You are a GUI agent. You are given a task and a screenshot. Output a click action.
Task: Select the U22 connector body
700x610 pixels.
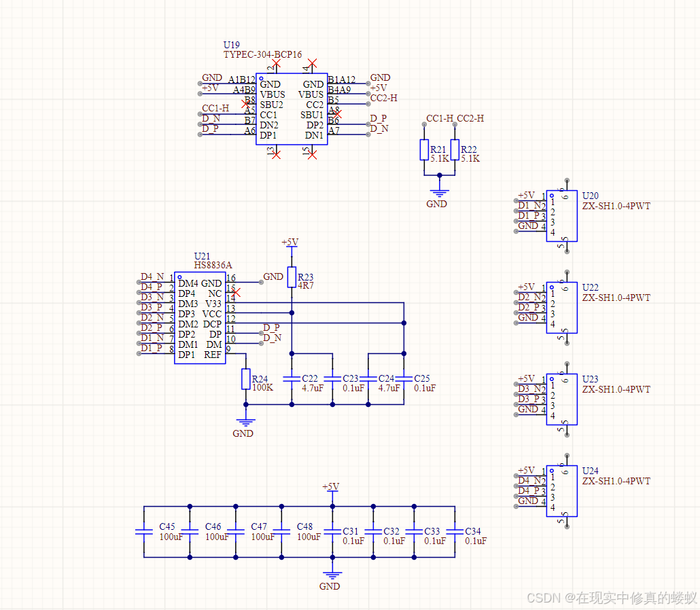561,308
